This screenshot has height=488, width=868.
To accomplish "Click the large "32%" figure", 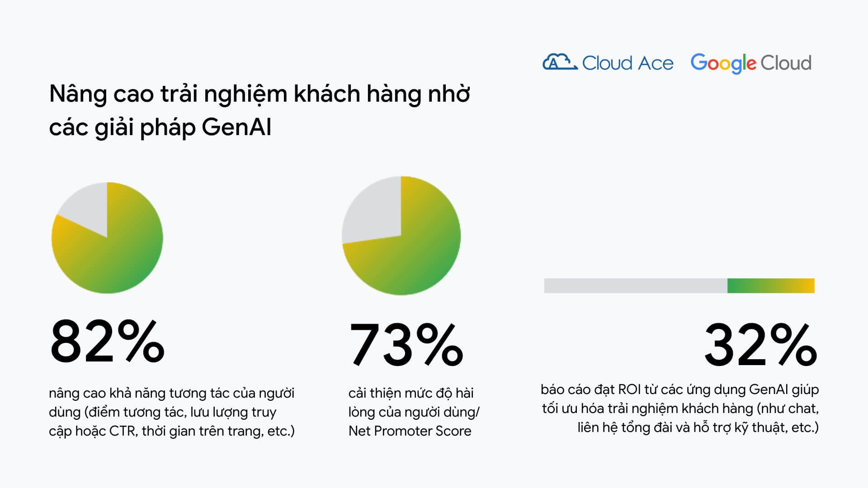I will (760, 344).
